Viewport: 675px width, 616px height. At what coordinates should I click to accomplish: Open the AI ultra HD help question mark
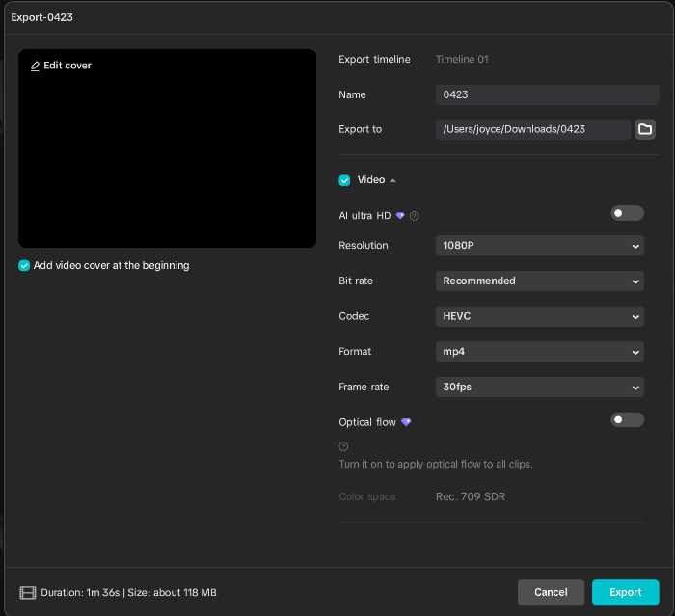pyautogui.click(x=414, y=216)
